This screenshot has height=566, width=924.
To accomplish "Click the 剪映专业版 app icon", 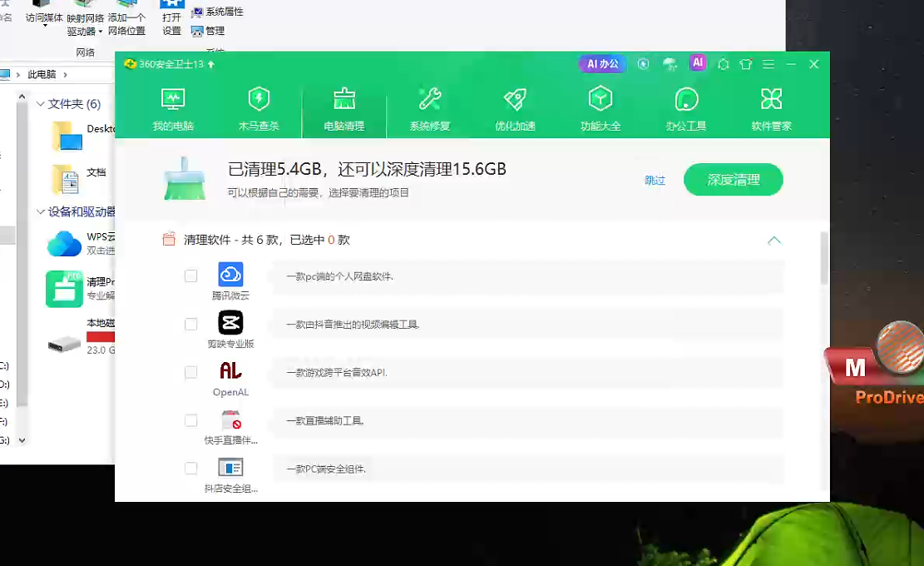I will 230,322.
